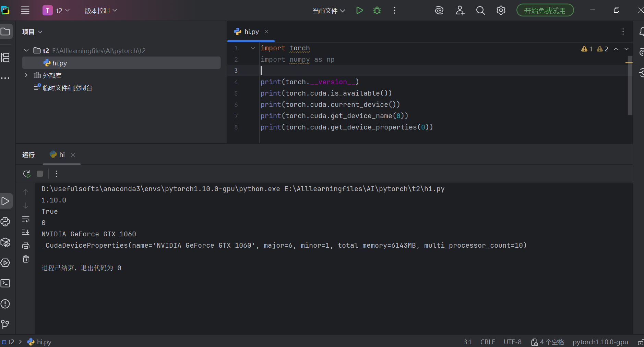Screen dimensions: 644x347
Task: Open the Problems tool window
Action: tap(5, 304)
